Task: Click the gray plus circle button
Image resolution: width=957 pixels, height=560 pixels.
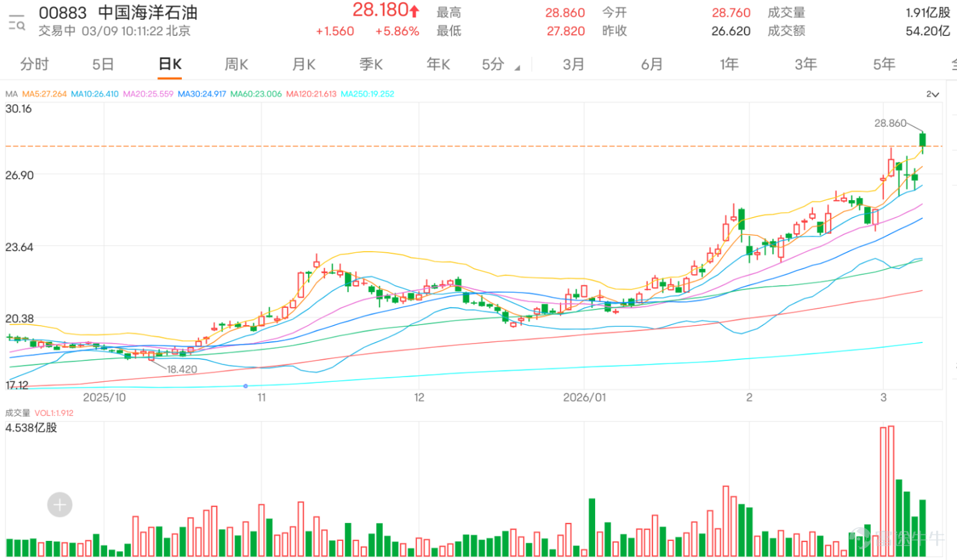Action: [x=60, y=505]
